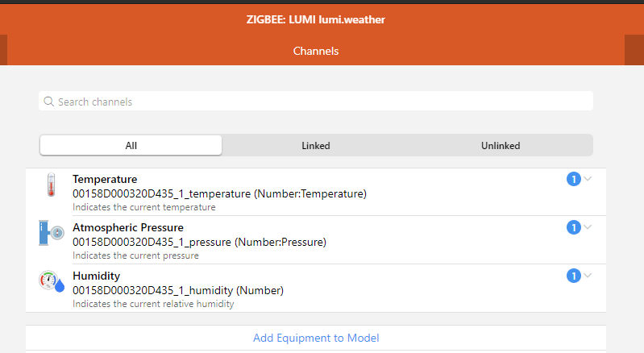644x353 pixels.
Task: Expand the Humidity channel chevron
Action: point(588,276)
